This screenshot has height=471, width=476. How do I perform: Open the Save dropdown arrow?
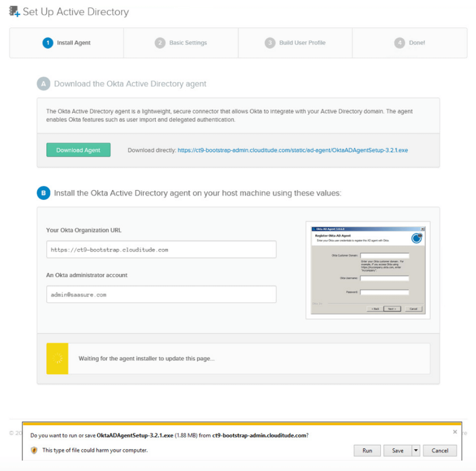coord(416,450)
